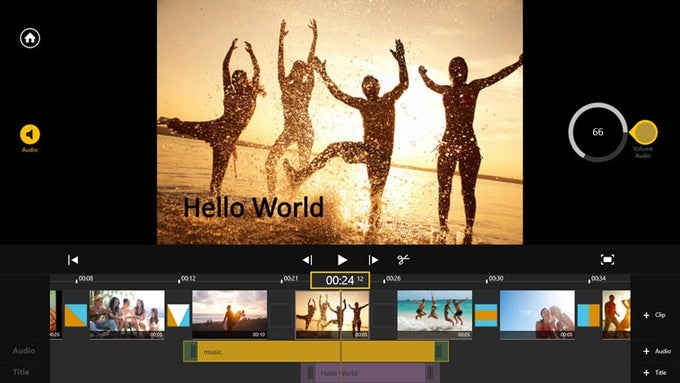Enter fullscreen preview mode

point(607,259)
